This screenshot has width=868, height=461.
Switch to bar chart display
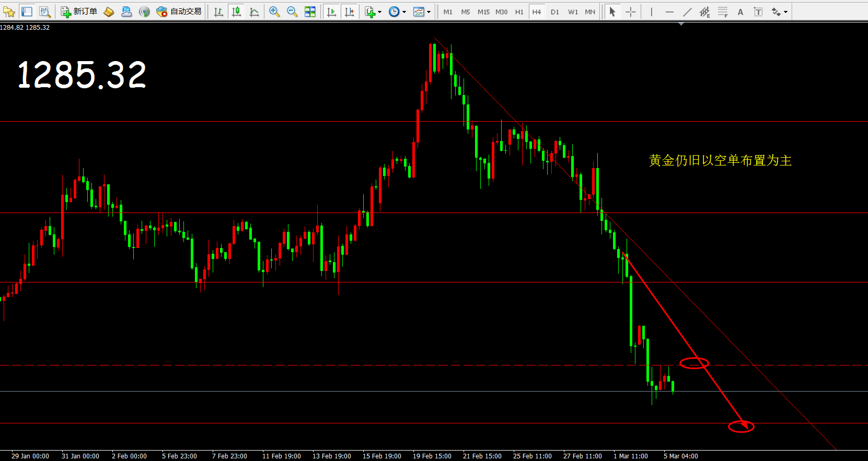point(218,11)
